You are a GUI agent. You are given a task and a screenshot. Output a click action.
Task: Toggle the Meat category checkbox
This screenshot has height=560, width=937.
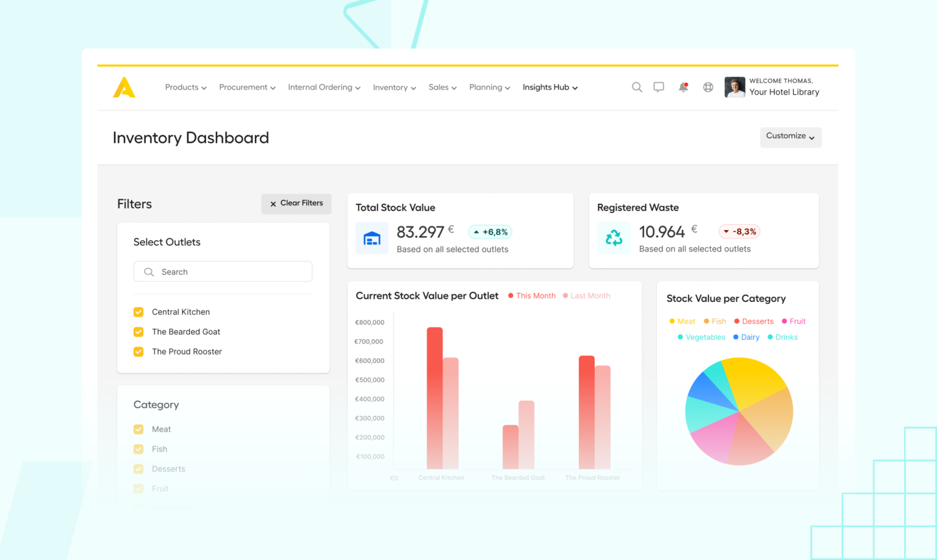point(138,429)
